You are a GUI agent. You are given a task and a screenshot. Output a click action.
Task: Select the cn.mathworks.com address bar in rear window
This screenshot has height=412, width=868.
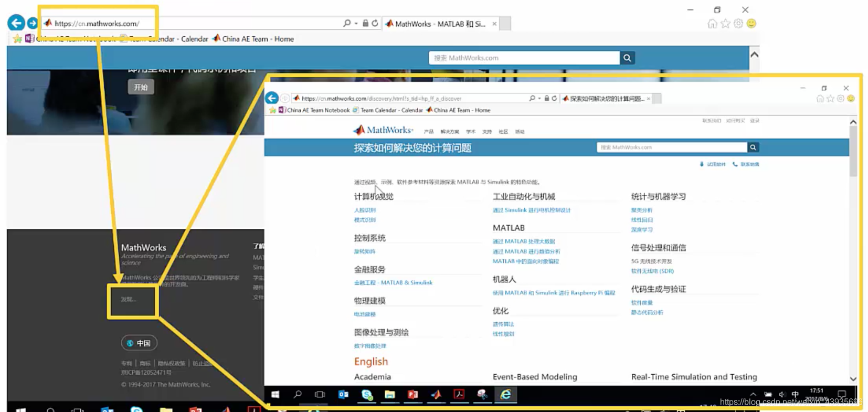pyautogui.click(x=192, y=23)
